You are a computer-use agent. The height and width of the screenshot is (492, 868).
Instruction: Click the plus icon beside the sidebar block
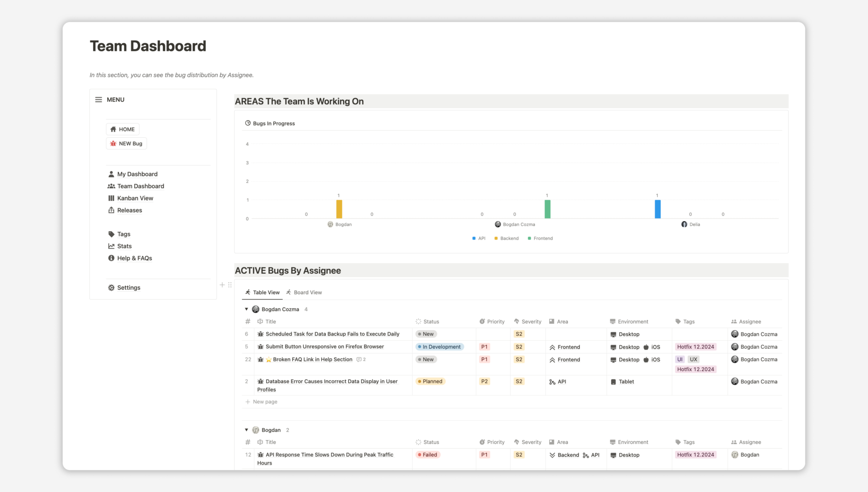pos(222,285)
